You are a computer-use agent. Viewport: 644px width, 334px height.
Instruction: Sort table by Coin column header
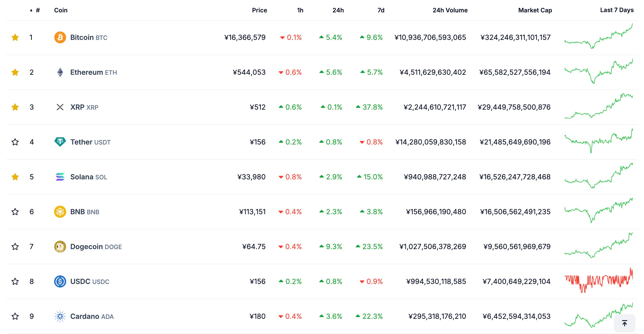[61, 10]
